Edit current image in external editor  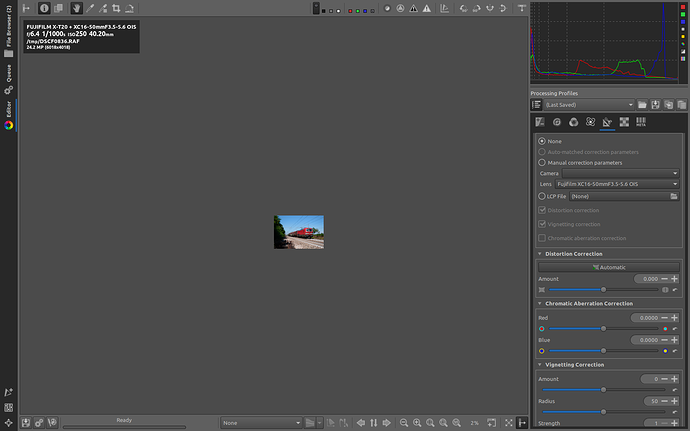[x=52, y=423]
